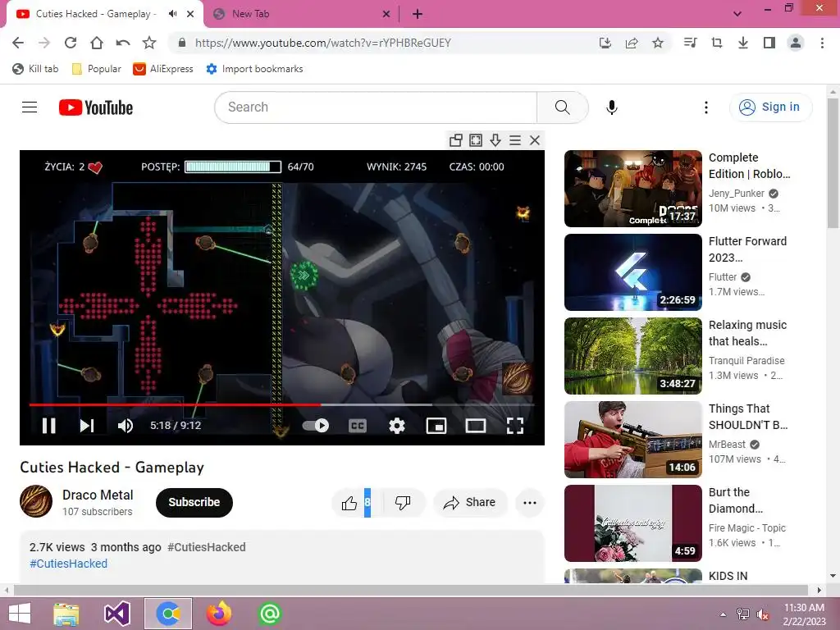The image size is (840, 630).
Task: Toggle browser side panel
Action: (x=769, y=43)
